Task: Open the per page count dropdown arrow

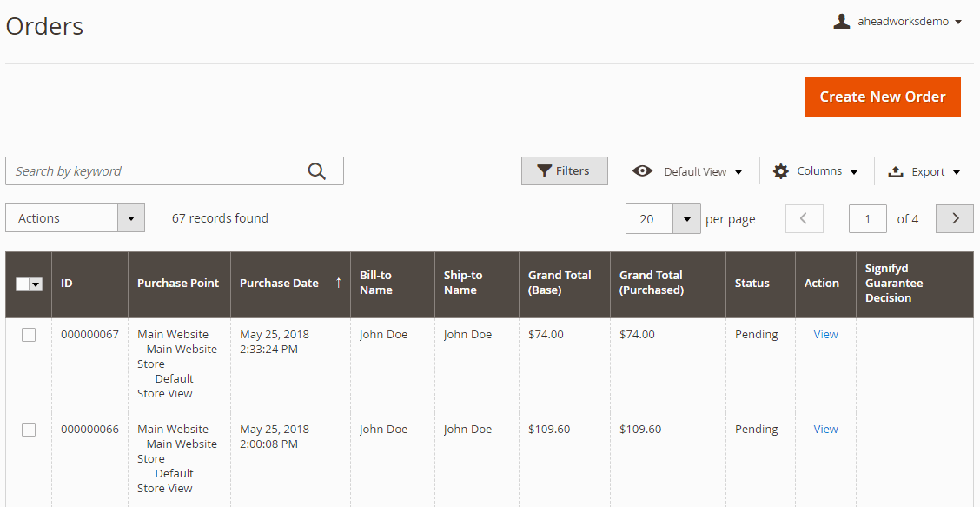Action: pos(687,219)
